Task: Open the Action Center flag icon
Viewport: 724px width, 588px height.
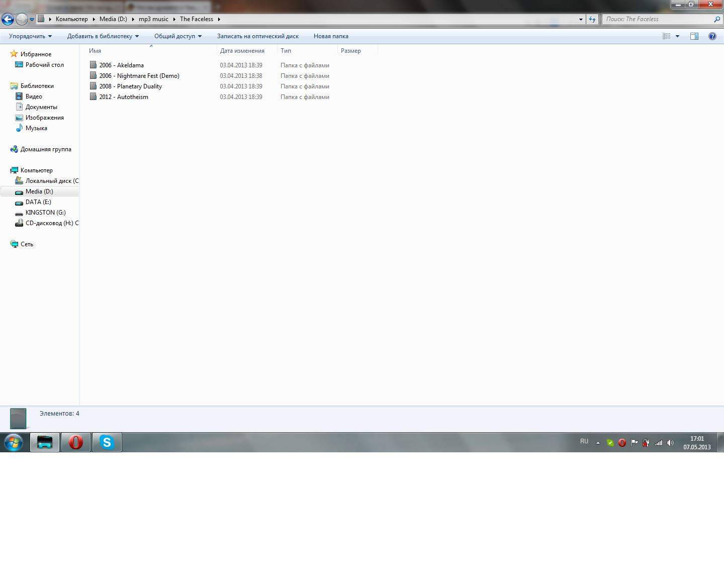Action: [x=634, y=443]
